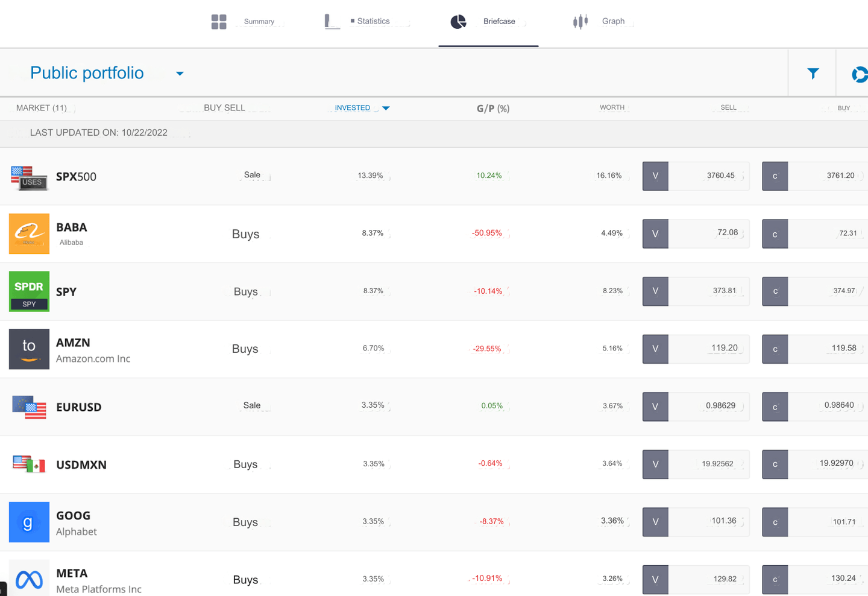Go to the Graph tab
Screen dimensions: 868x596
click(599, 22)
